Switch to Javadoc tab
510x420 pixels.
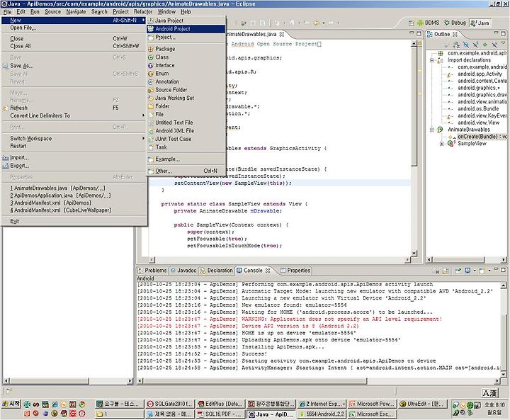click(x=183, y=271)
